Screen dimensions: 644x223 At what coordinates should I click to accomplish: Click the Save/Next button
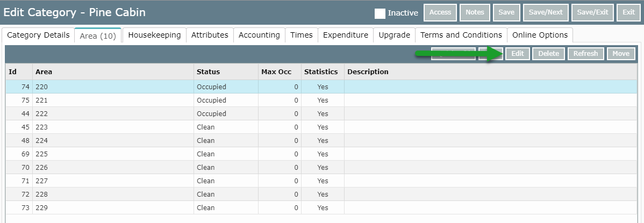pos(546,13)
